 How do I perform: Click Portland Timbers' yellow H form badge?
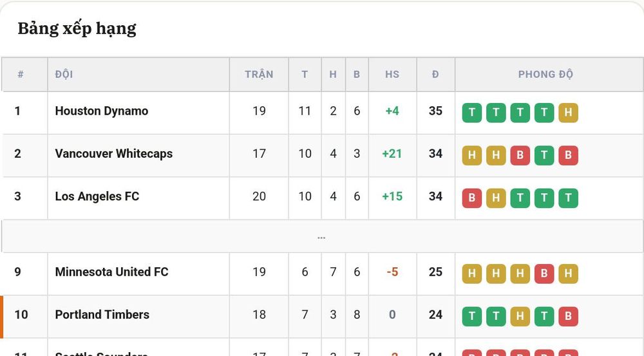[x=520, y=316]
